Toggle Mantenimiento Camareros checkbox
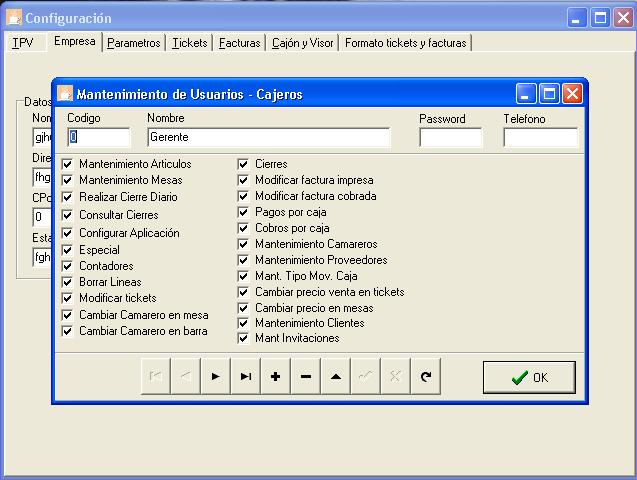The width and height of the screenshot is (637, 480). click(x=243, y=244)
